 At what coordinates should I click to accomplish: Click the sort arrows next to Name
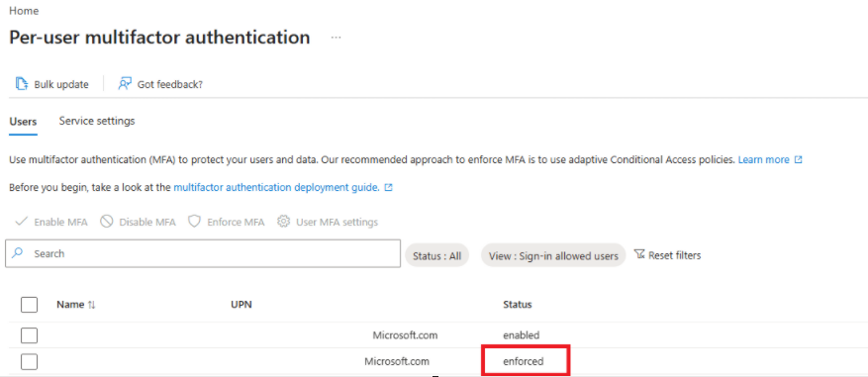[92, 305]
